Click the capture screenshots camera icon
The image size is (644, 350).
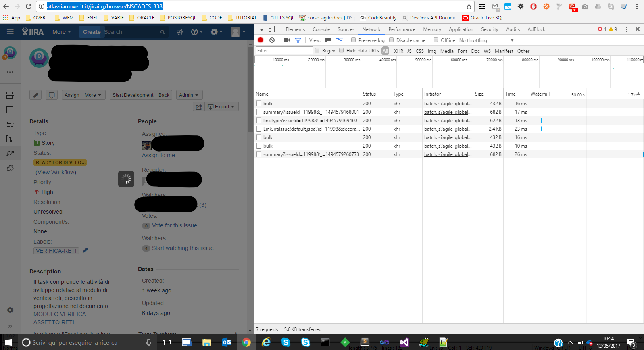point(287,40)
